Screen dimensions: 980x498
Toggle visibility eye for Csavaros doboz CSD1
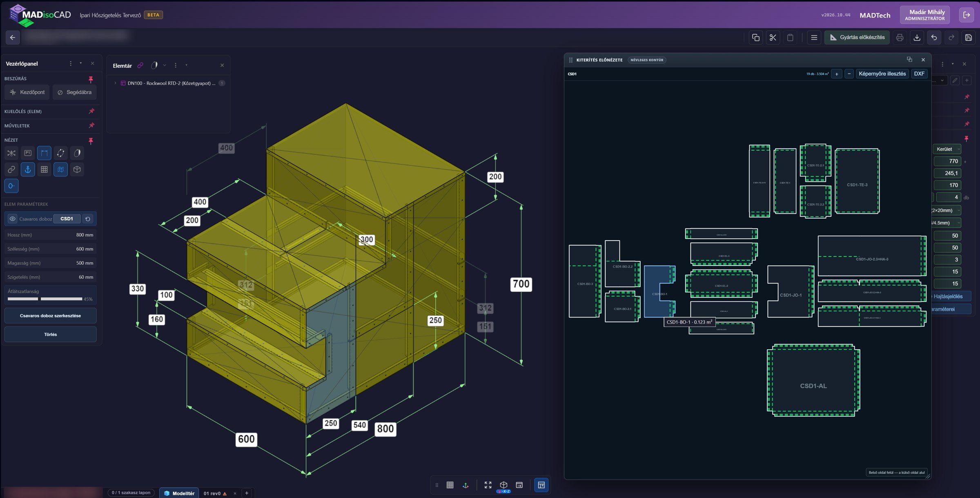13,219
